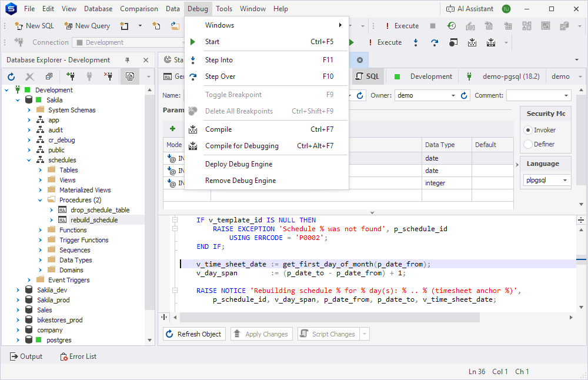The image size is (588, 380).
Task: Choose Step Over from the Debug menu
Action: [267, 76]
